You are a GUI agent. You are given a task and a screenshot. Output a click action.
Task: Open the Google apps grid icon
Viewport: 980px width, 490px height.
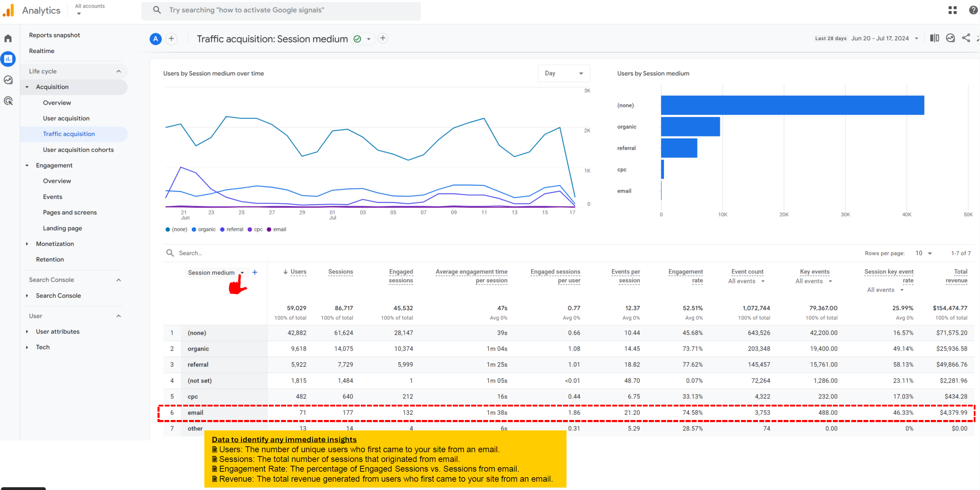(x=953, y=10)
